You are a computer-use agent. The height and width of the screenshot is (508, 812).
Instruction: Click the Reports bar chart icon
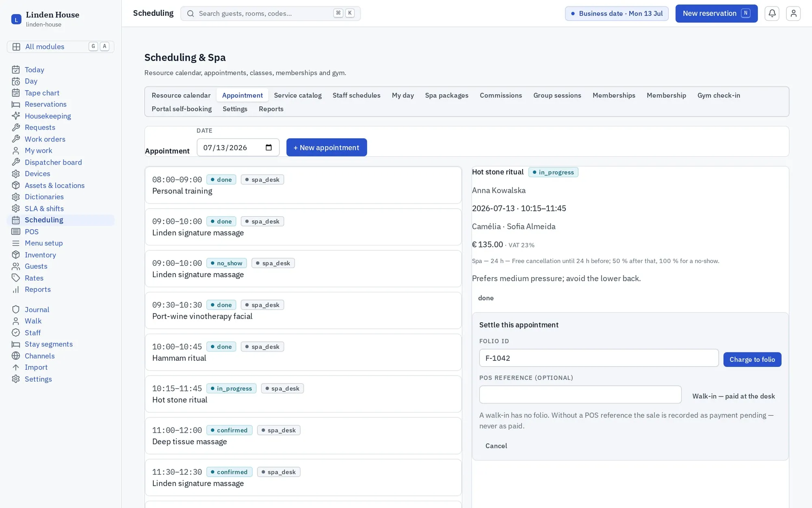pyautogui.click(x=16, y=290)
